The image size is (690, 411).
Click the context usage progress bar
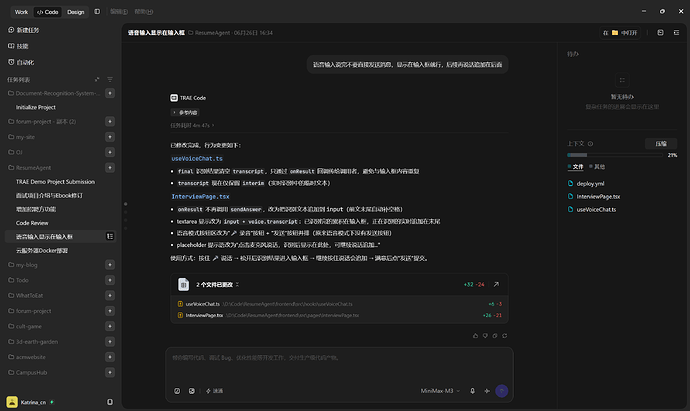(x=615, y=155)
